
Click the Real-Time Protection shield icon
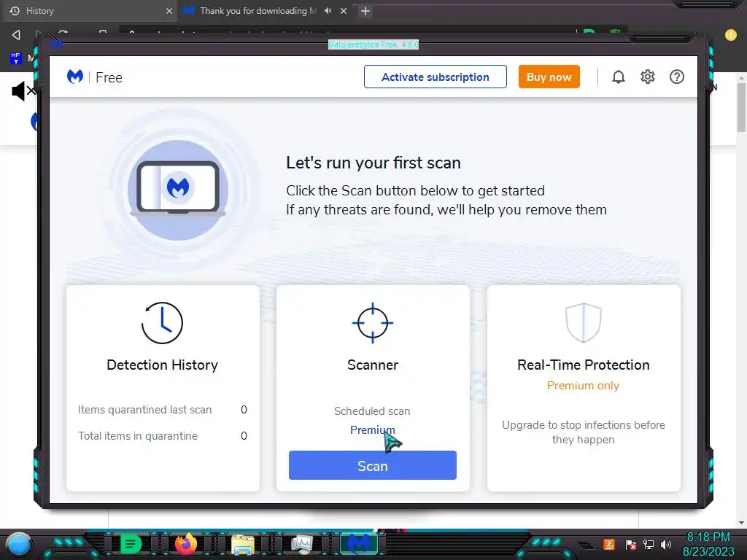583,323
